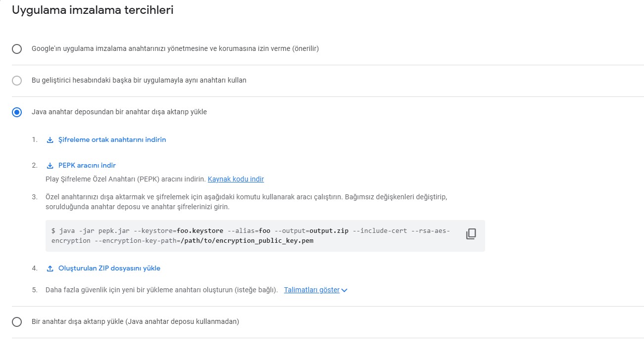Click the label Java anahtar deposundan bir anahtar
The width and height of the screenshot is (644, 360).
pyautogui.click(x=119, y=112)
